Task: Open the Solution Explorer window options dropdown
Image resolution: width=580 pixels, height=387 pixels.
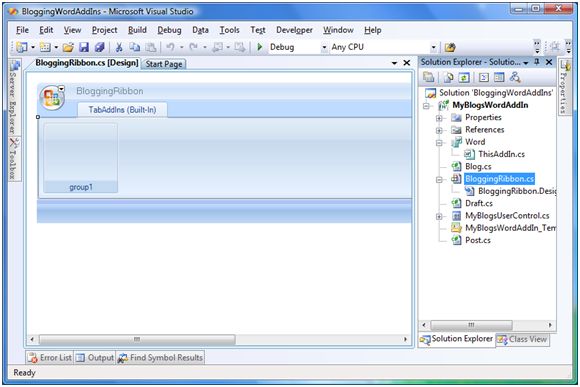Action: point(526,63)
